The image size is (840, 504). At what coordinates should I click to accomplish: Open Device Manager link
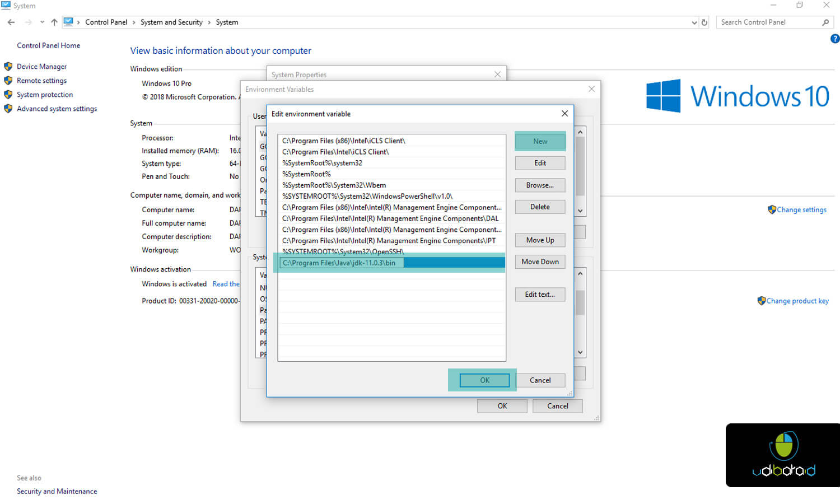(x=41, y=67)
